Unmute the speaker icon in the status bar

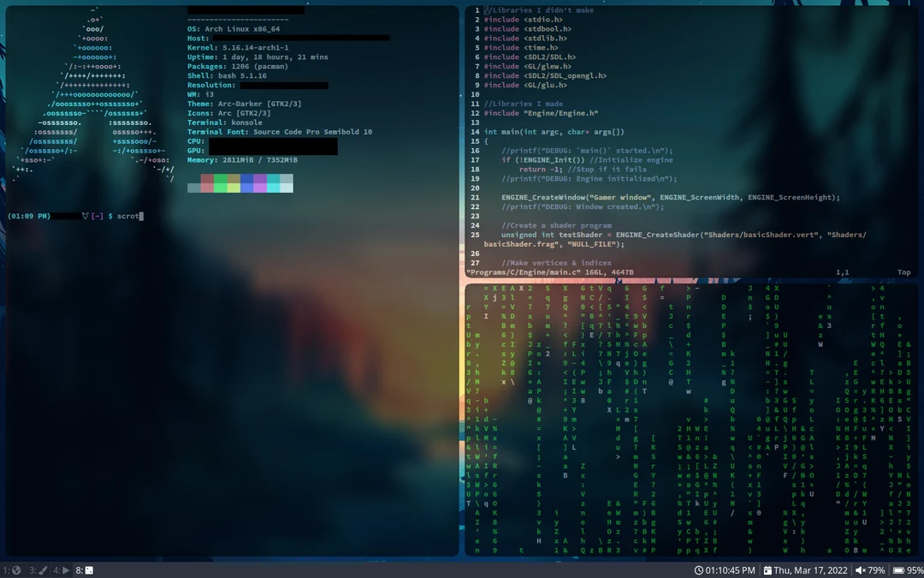point(859,569)
